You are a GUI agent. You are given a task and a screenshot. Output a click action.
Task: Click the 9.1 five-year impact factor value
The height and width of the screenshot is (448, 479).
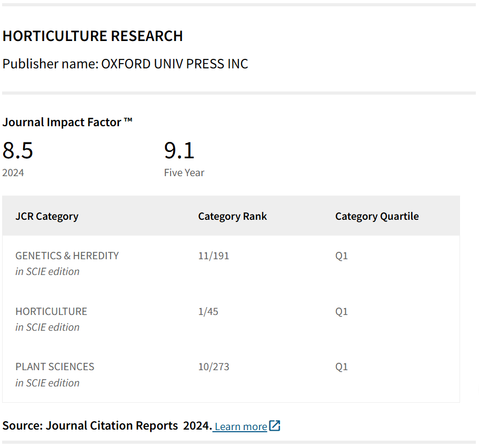179,150
